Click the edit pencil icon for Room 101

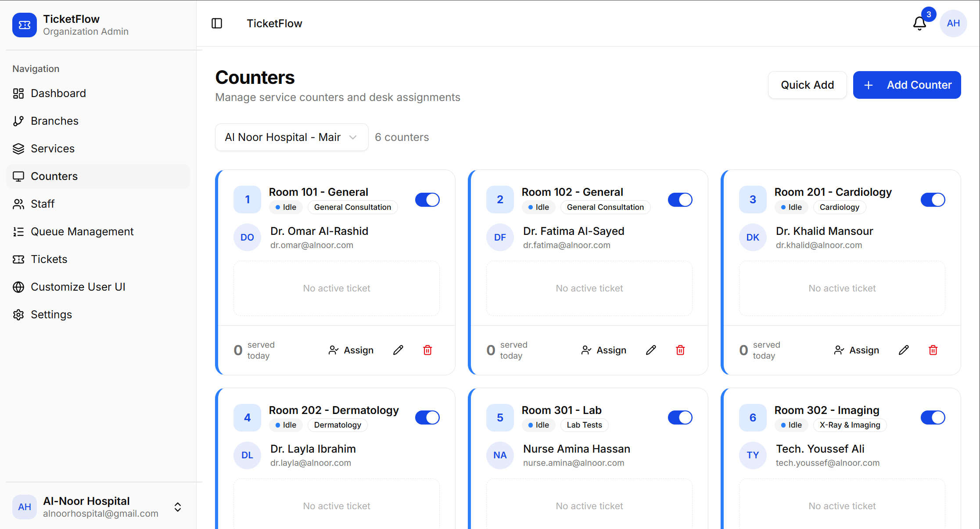[398, 350]
